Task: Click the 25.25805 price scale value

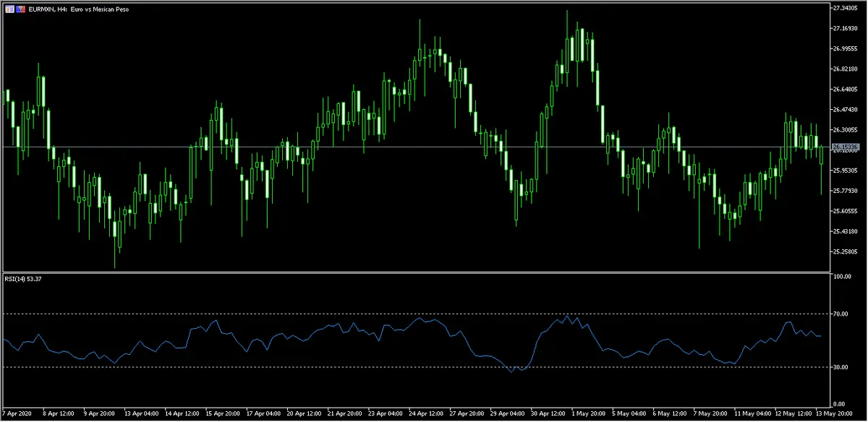Action: pyautogui.click(x=845, y=251)
